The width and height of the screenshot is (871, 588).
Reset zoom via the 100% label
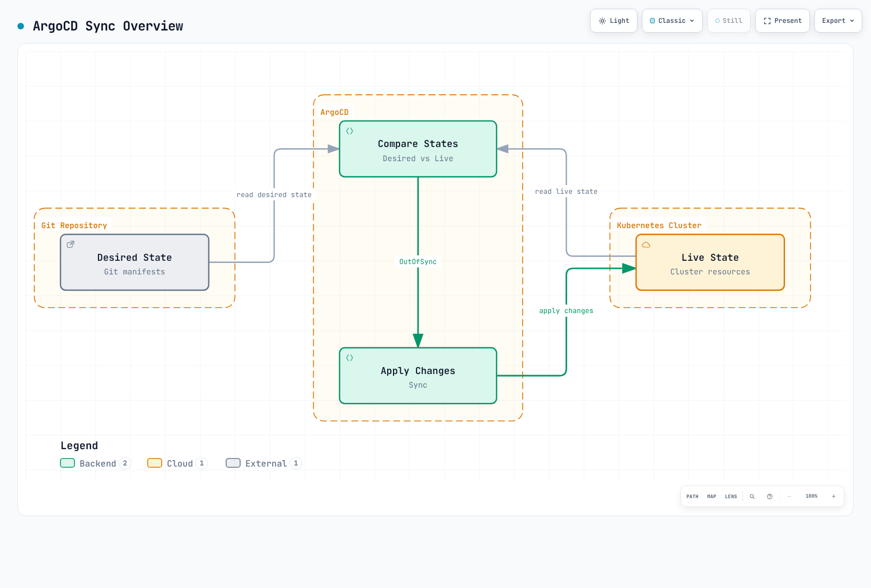pyautogui.click(x=812, y=497)
